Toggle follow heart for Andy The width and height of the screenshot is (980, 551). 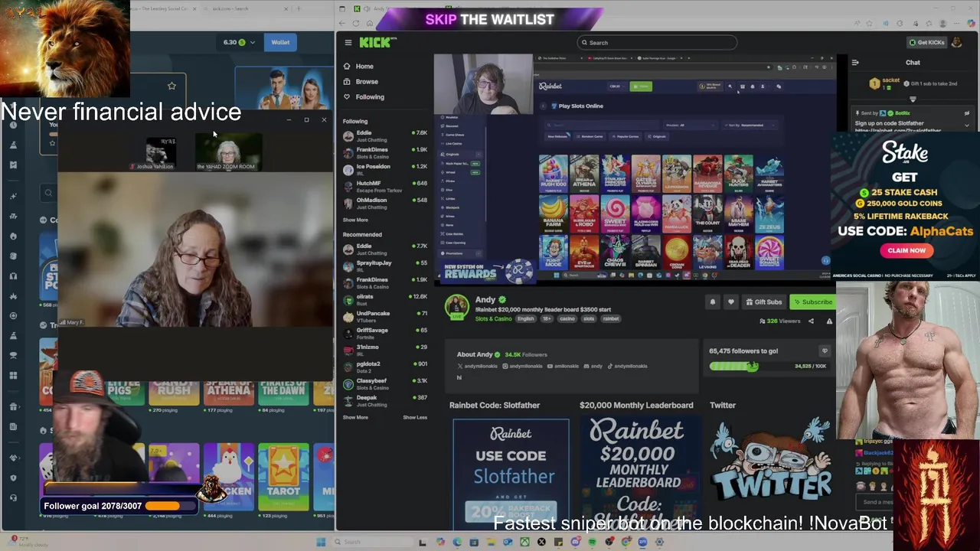click(730, 302)
